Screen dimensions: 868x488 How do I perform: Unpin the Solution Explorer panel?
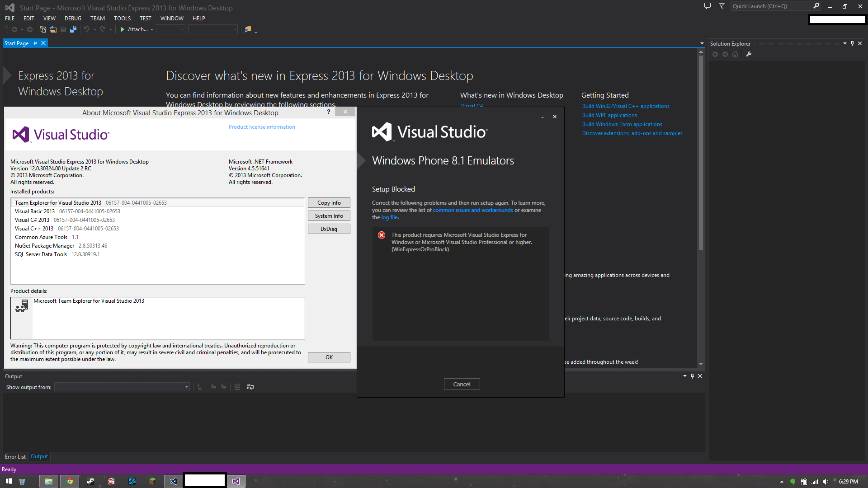tap(852, 43)
